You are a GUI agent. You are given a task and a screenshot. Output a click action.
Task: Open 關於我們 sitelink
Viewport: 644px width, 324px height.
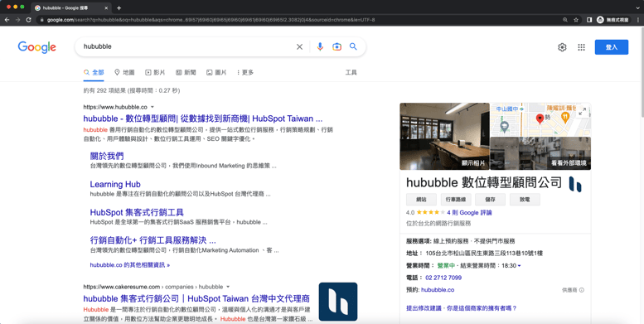coord(107,156)
